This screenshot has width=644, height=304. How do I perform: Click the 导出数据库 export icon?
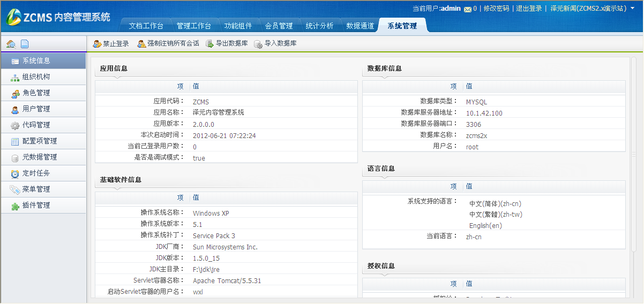pos(210,44)
